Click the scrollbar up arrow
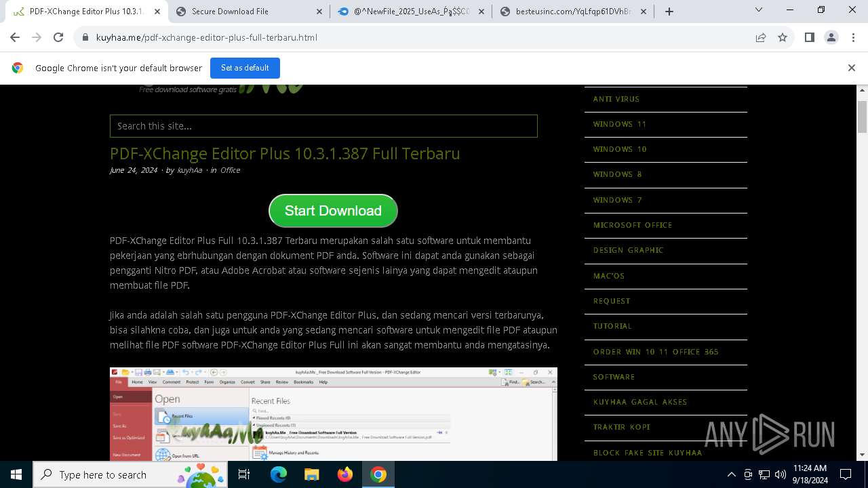The height and width of the screenshot is (488, 868). (863, 89)
